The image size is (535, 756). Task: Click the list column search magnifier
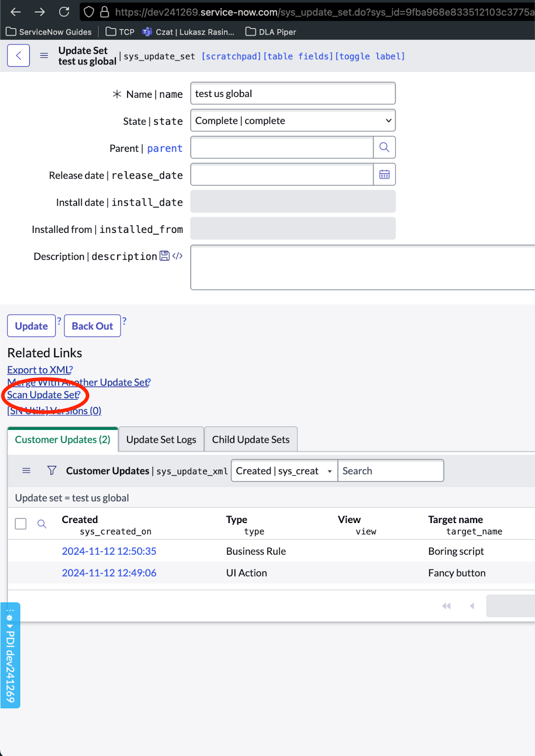coord(42,524)
